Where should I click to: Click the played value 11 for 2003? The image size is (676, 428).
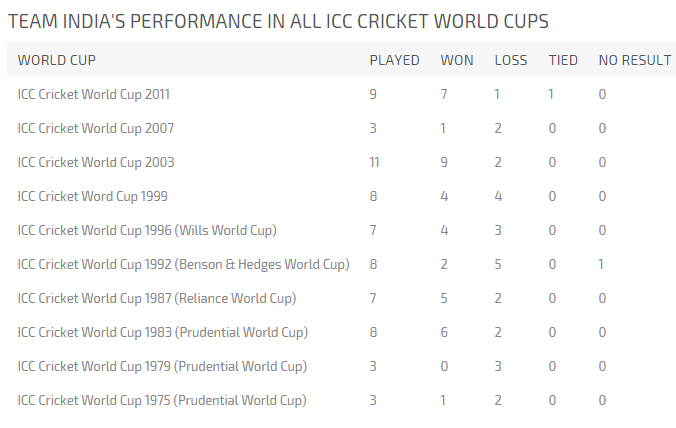[375, 162]
